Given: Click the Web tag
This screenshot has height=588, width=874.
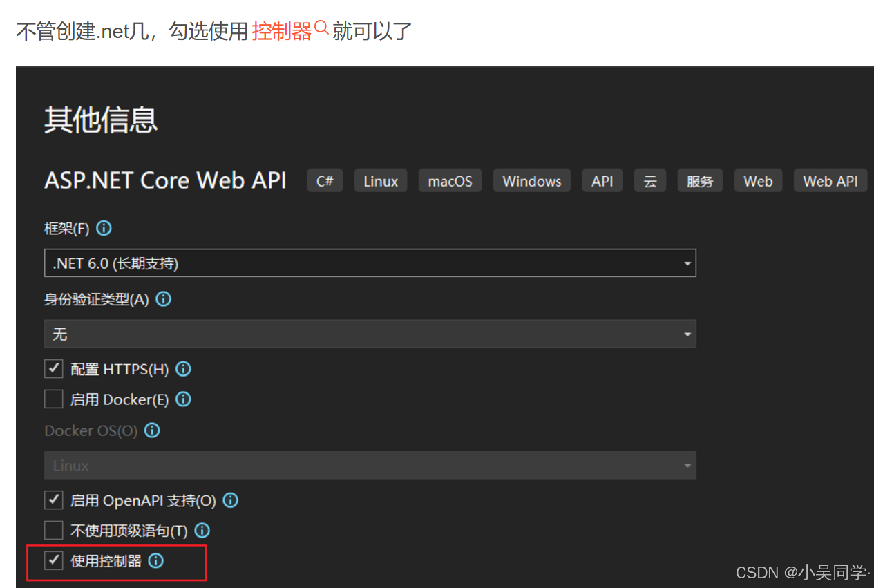Looking at the screenshot, I should tap(758, 181).
